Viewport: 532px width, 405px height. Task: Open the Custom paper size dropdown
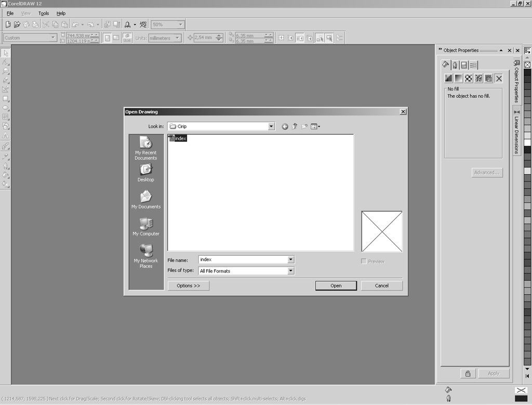coord(53,37)
